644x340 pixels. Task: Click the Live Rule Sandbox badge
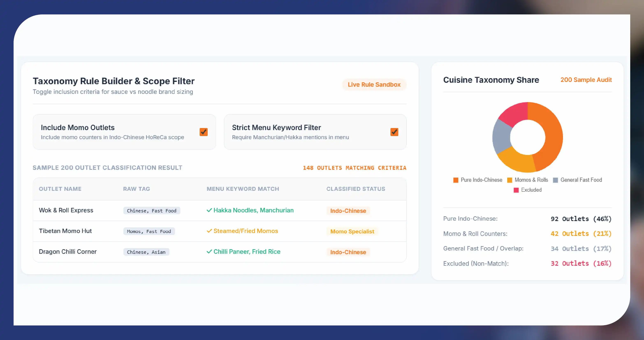click(x=374, y=85)
